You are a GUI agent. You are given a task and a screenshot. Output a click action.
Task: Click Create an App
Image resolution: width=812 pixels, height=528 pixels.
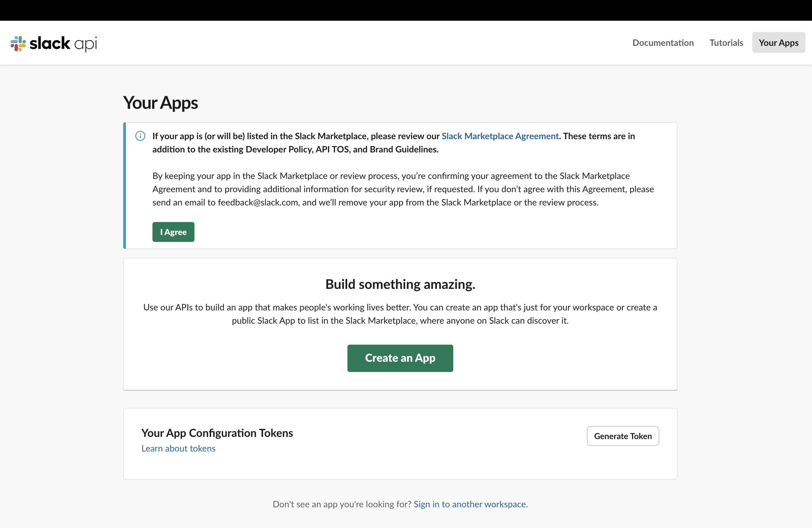coord(400,358)
